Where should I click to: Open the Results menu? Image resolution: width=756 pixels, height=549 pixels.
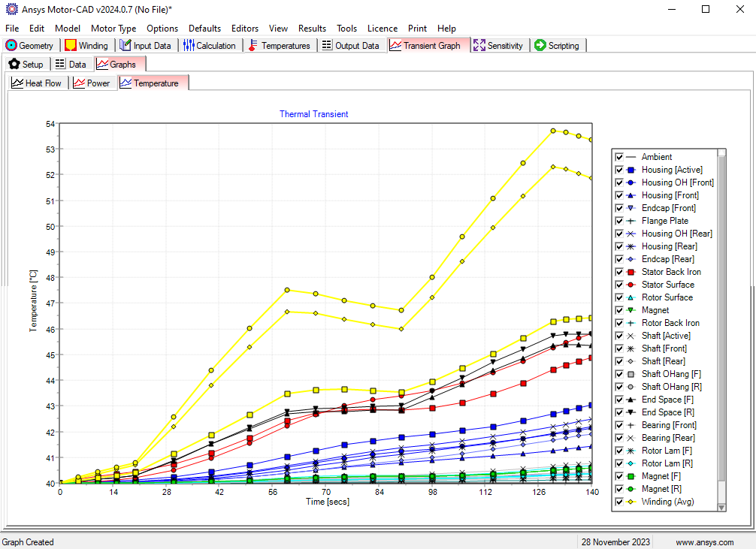tap(312, 29)
